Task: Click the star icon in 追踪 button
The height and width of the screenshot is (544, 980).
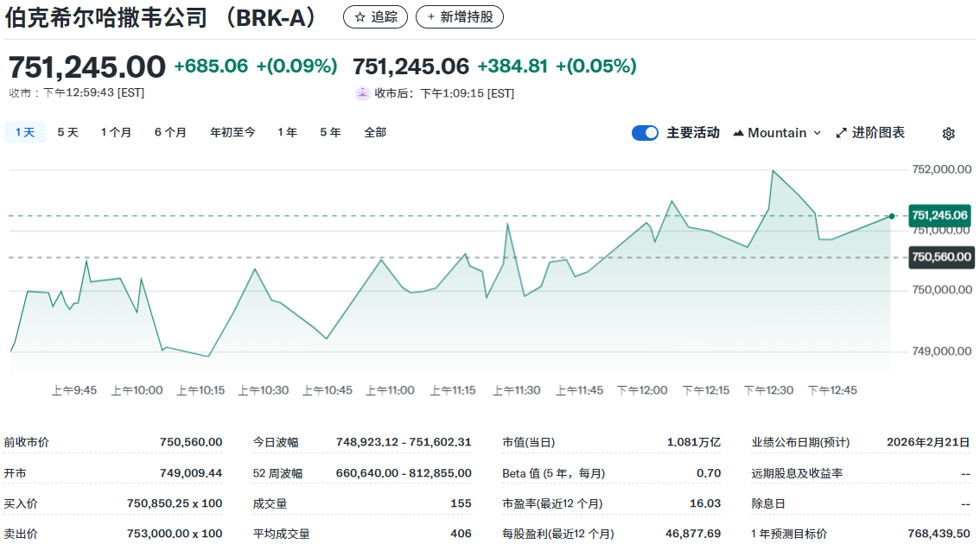Action: click(360, 16)
